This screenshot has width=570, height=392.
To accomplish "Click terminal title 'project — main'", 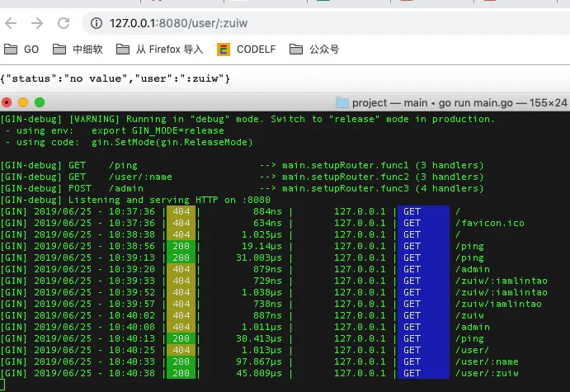I will (389, 103).
